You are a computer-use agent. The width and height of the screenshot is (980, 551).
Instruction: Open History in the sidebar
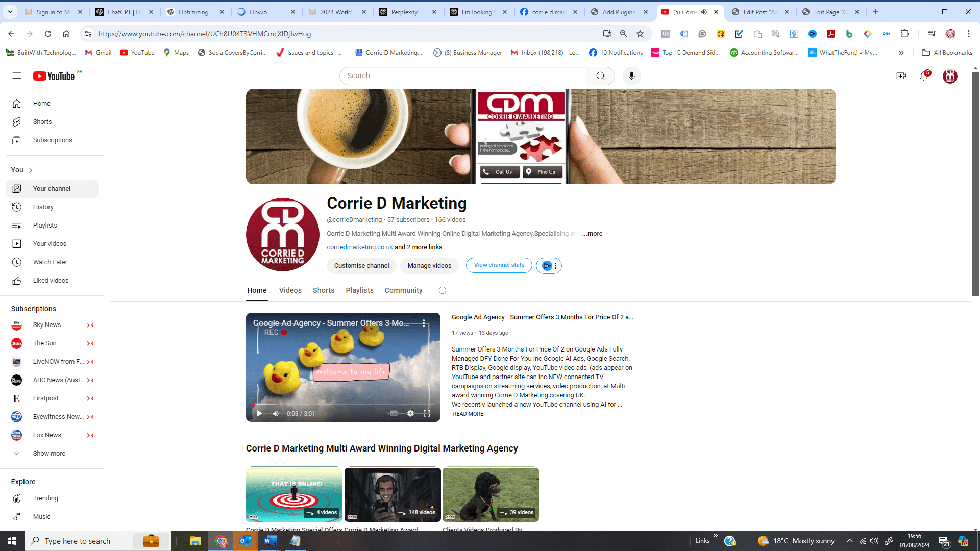[x=52, y=207]
